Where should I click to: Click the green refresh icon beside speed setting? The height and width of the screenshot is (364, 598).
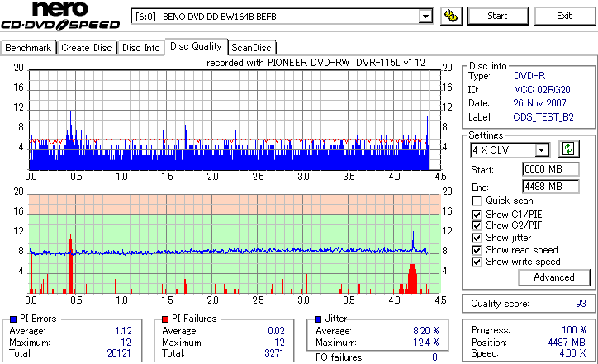pos(568,149)
